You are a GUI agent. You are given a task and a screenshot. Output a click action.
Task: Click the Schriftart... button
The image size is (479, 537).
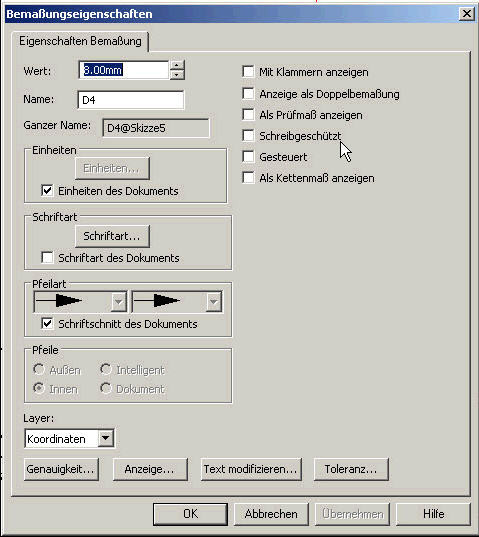click(x=112, y=236)
